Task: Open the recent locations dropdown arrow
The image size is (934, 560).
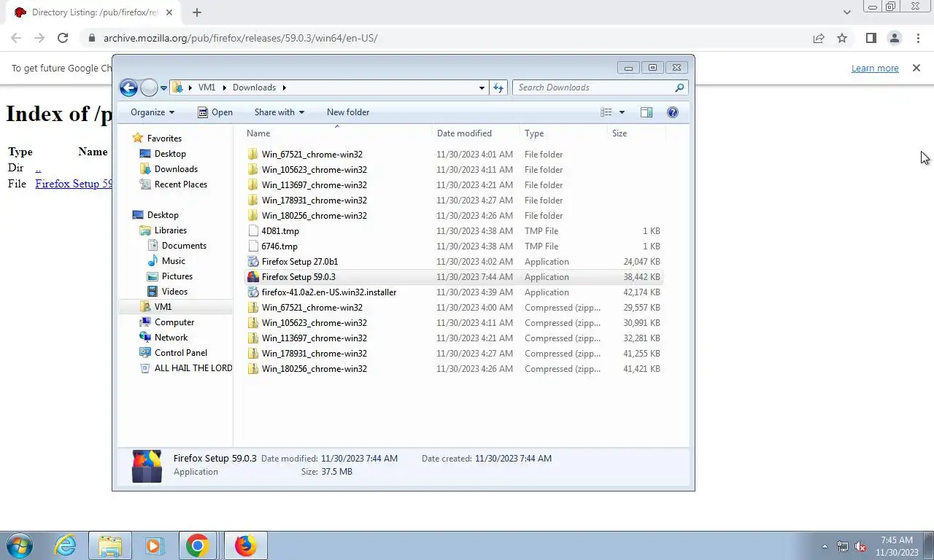Action: (163, 88)
